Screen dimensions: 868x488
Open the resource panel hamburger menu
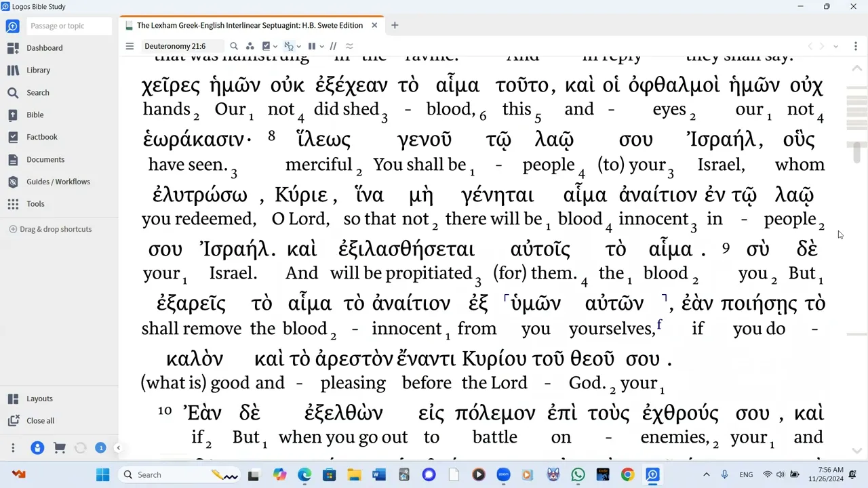(x=130, y=46)
